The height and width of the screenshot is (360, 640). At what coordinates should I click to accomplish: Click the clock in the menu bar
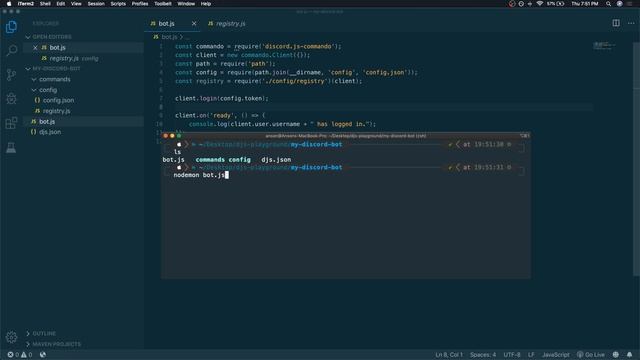click(584, 4)
